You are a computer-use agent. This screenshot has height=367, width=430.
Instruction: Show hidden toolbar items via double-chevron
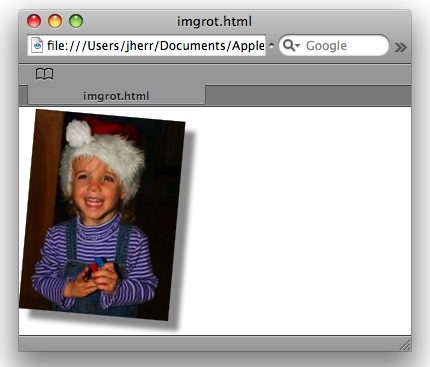(400, 47)
